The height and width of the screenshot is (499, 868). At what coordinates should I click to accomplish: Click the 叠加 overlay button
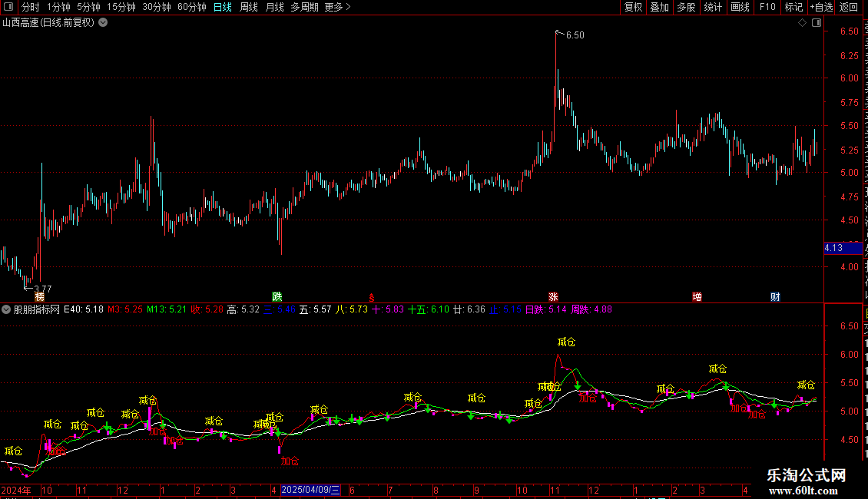[659, 7]
